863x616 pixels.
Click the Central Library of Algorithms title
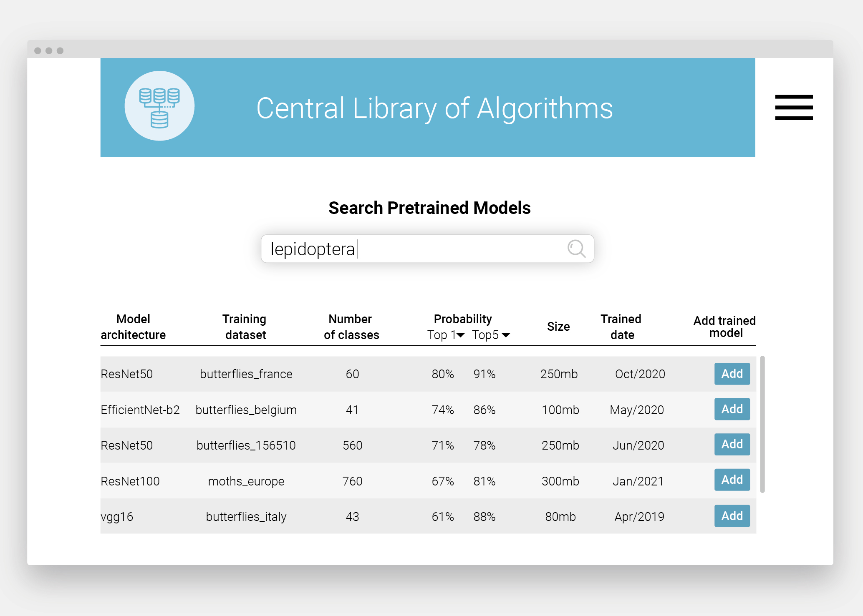click(434, 108)
